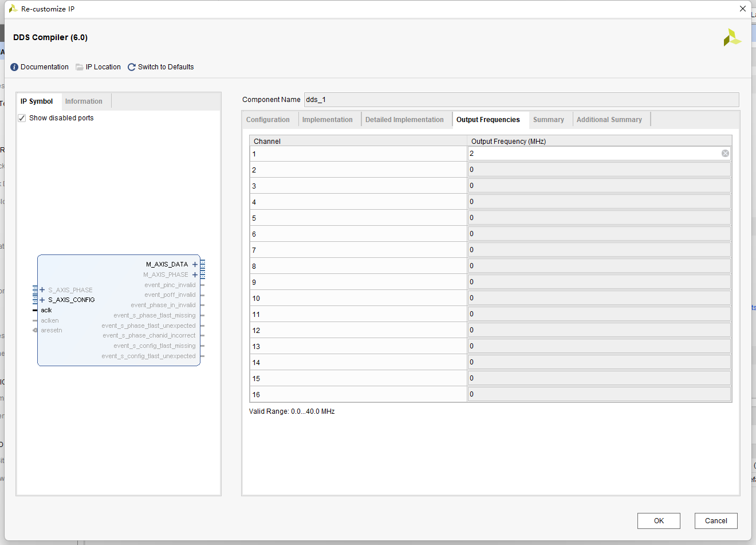
Task: Click the Switch to Defaults refresh icon
Action: click(x=132, y=67)
